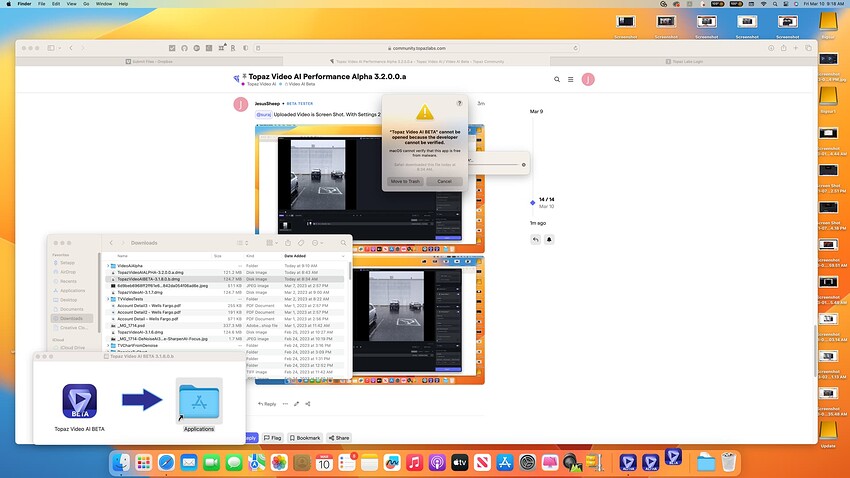This screenshot has height=478, width=850.
Task: Click the Applications folder shortcut in installer window
Action: point(199,402)
